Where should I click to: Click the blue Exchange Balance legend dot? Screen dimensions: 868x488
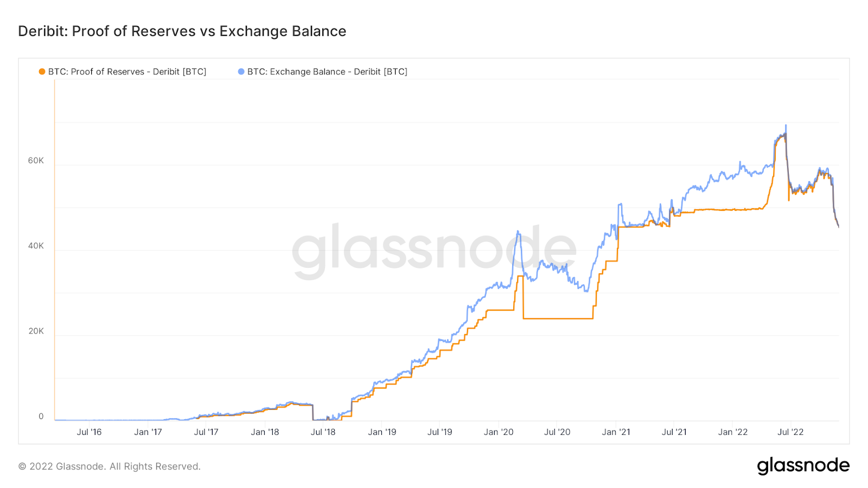(x=241, y=72)
